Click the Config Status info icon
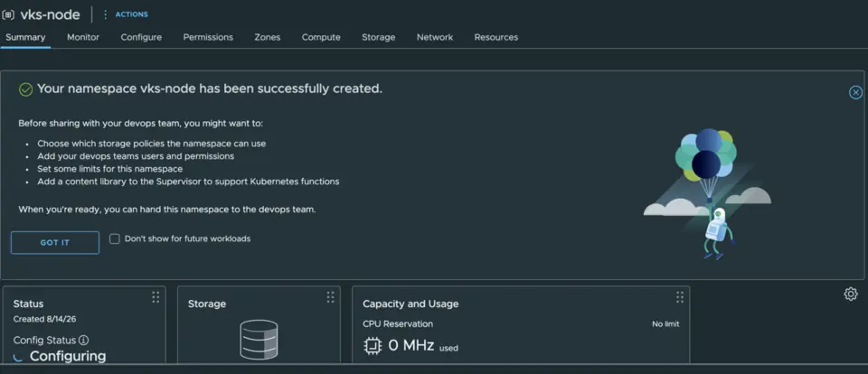Image resolution: width=868 pixels, height=374 pixels. (83, 340)
